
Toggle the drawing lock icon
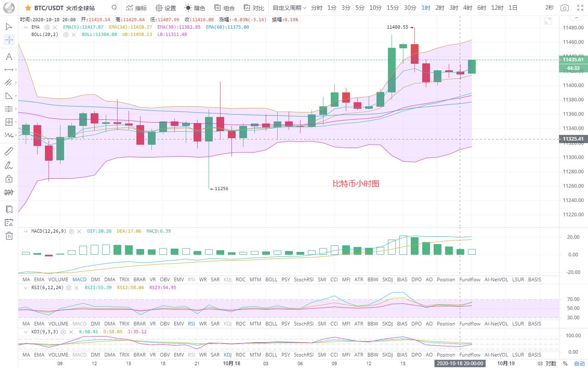pyautogui.click(x=9, y=179)
